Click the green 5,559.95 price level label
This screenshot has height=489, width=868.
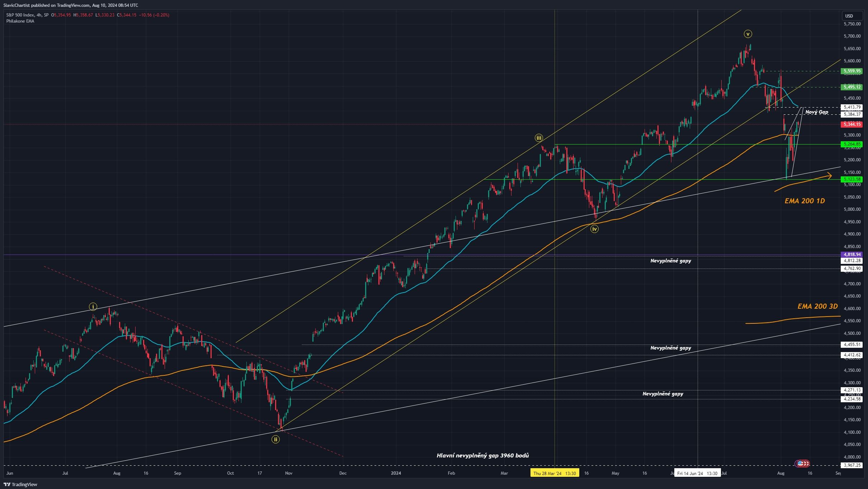(851, 71)
